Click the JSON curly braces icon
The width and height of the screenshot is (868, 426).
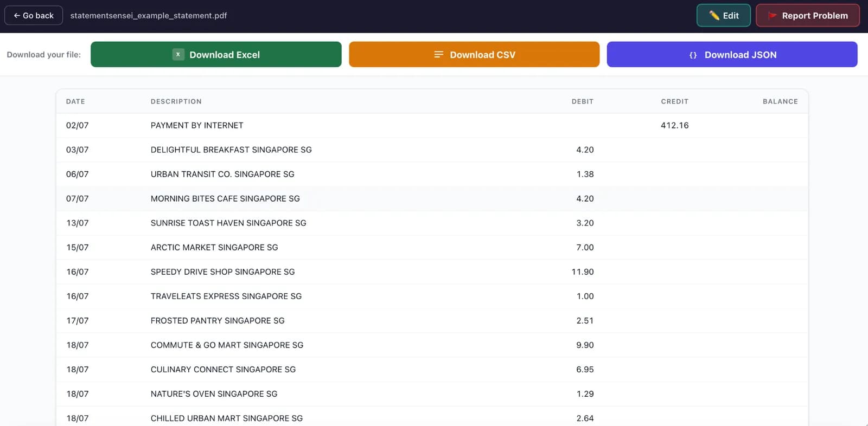693,55
